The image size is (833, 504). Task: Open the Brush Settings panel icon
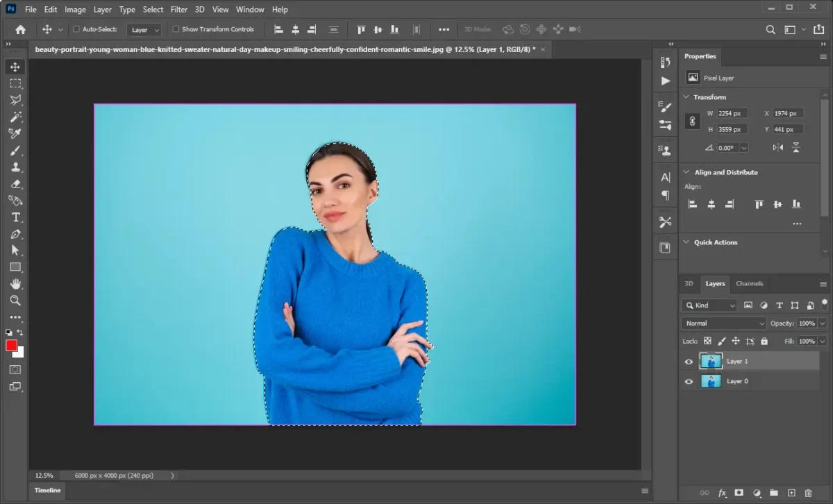[x=666, y=106]
